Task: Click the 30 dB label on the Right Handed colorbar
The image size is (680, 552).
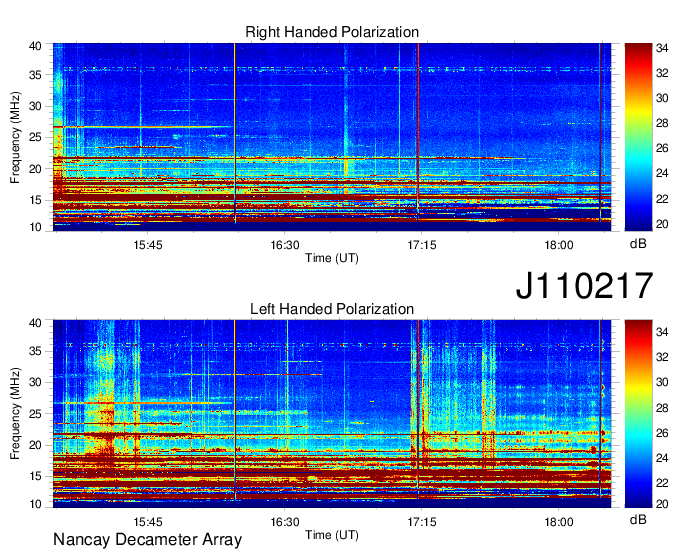Action: click(x=662, y=98)
